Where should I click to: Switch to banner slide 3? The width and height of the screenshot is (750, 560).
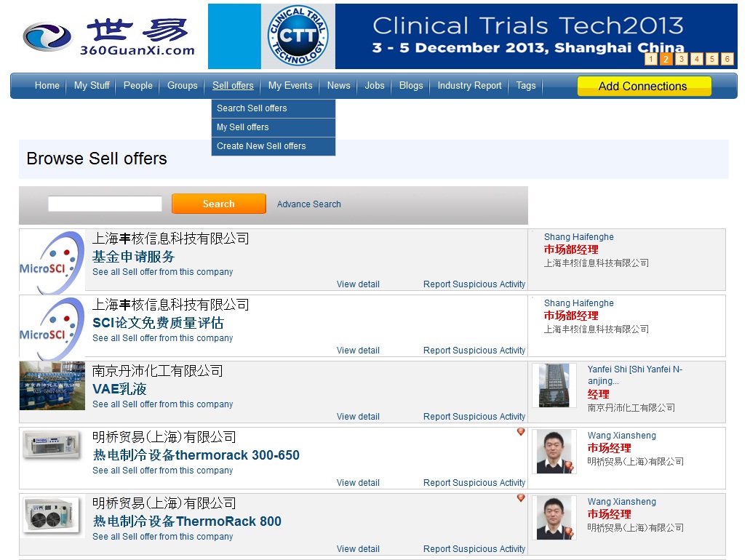(681, 59)
